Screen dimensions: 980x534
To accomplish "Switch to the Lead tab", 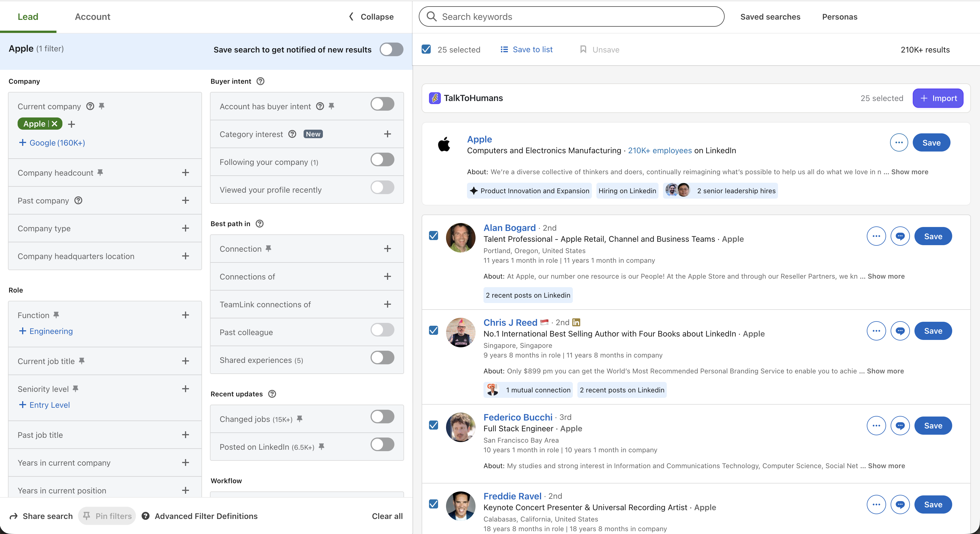I will pos(28,17).
